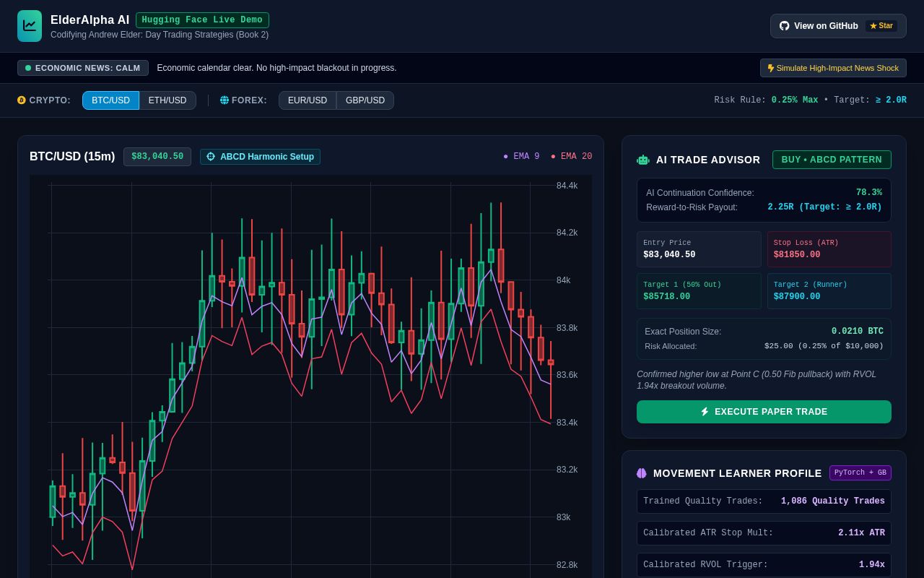
Task: Click the Target 1 (50% Out) card
Action: [x=699, y=291]
